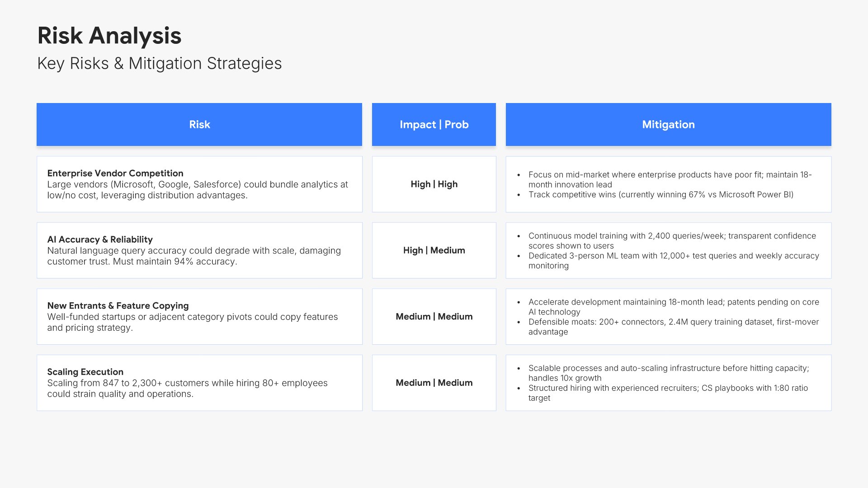This screenshot has height=488, width=868.
Task: Click the Key Risks & Mitigation Strategies subtitle
Action: [159, 63]
